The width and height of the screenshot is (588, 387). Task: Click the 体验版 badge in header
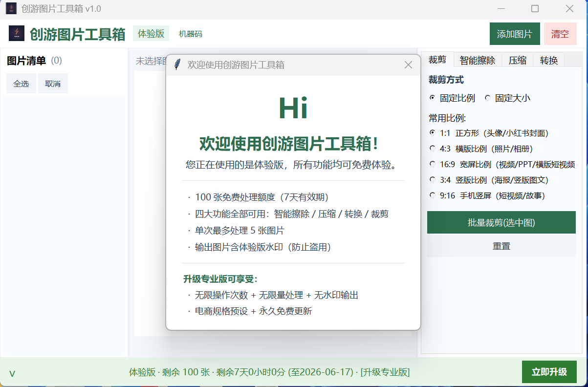[x=151, y=33]
